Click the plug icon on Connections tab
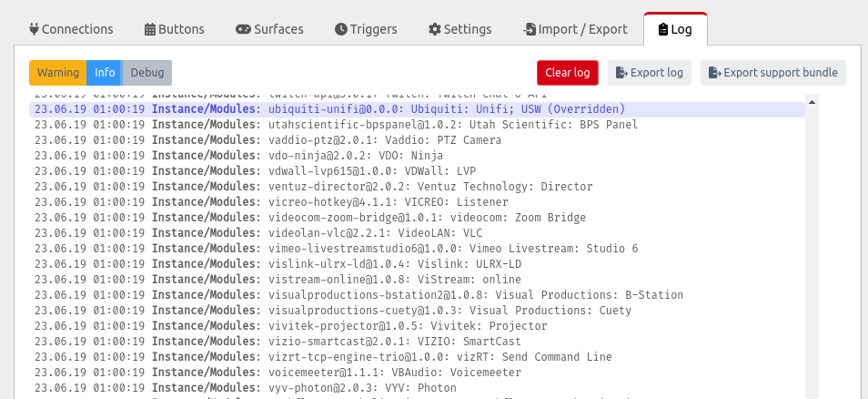Viewport: 868px width, 399px height. [35, 29]
